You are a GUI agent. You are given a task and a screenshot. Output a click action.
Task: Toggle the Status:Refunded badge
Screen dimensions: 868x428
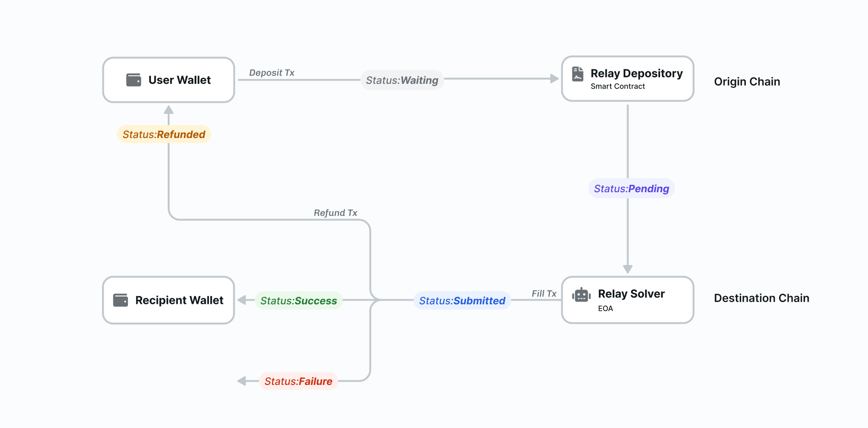click(164, 134)
